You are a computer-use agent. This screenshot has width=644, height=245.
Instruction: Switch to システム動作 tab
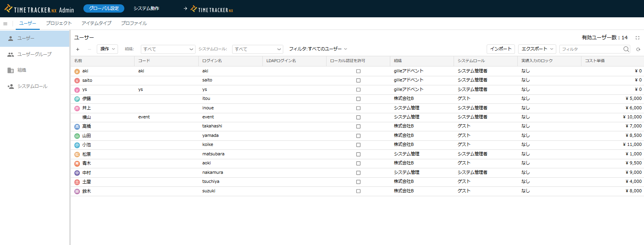click(x=146, y=8)
